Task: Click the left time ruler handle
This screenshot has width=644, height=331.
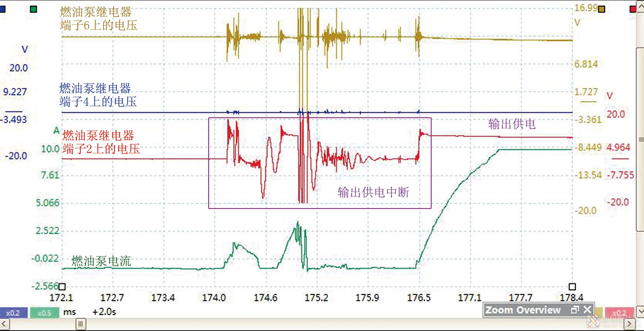Action: 62,287
